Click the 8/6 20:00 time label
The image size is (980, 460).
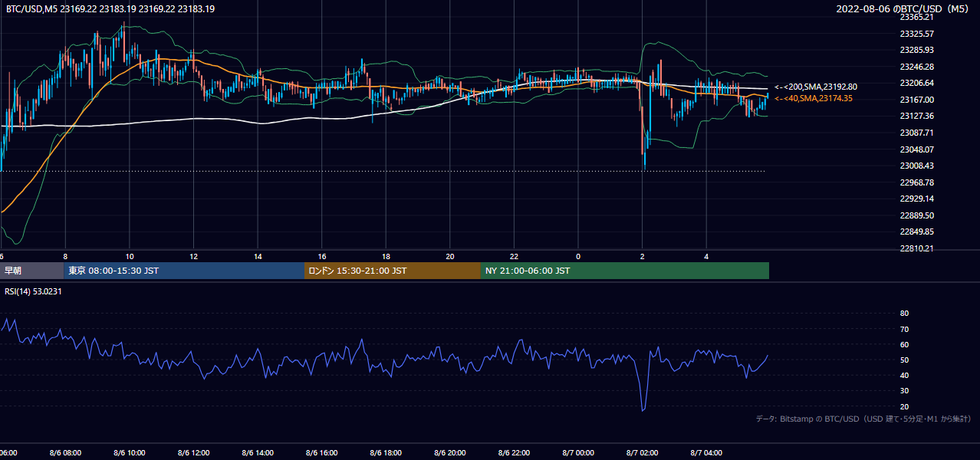450,453
